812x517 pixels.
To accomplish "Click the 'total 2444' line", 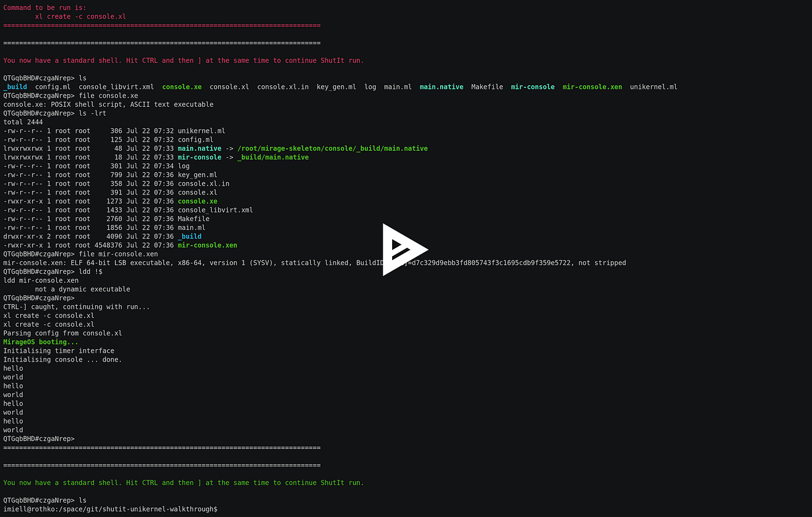I will tap(23, 122).
